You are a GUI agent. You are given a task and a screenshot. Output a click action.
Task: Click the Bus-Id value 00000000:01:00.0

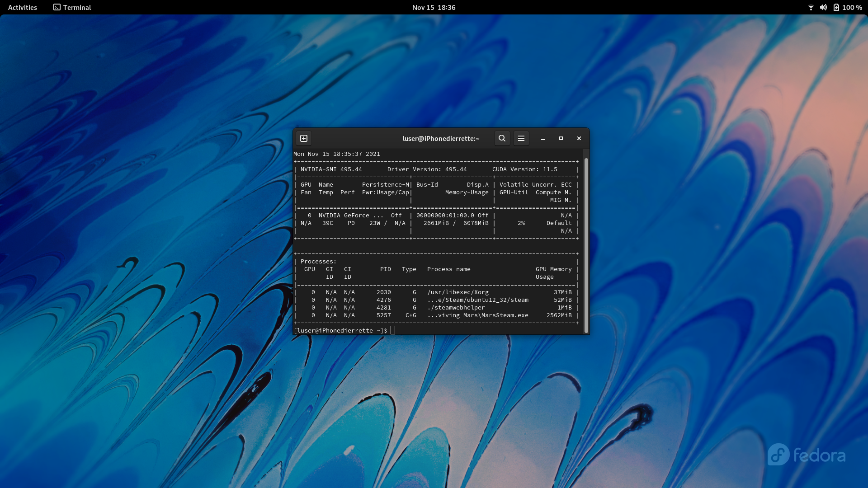coord(445,216)
